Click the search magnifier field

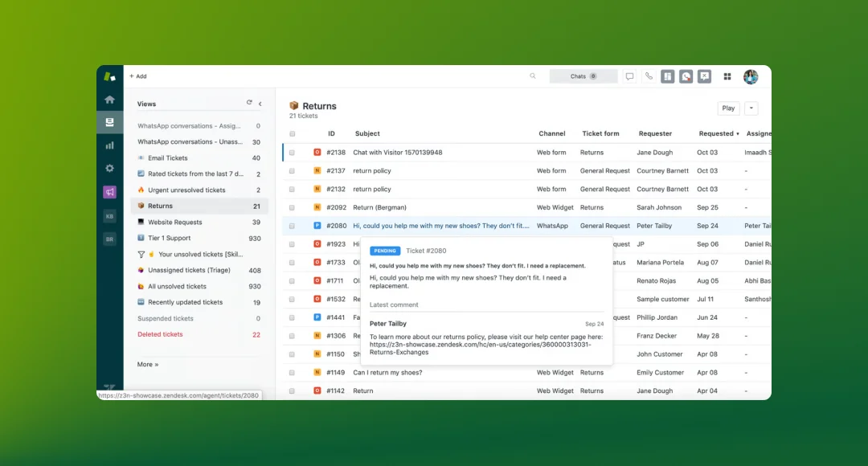click(x=532, y=76)
